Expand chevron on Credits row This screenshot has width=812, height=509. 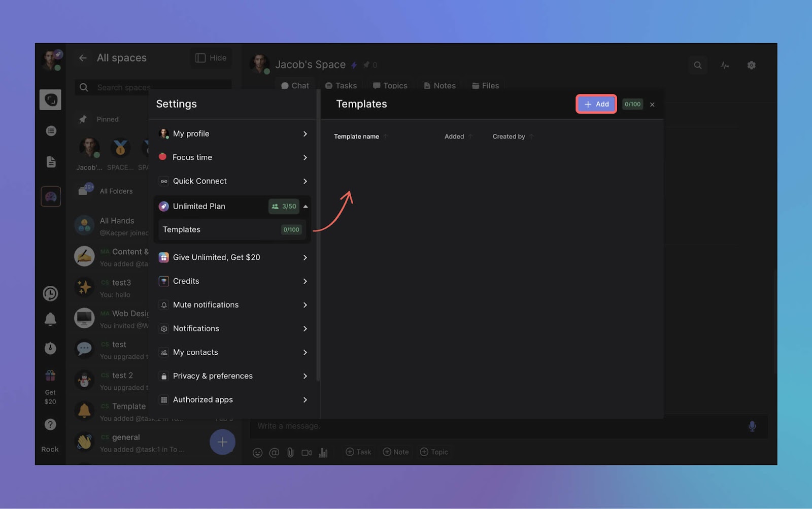[x=305, y=281]
